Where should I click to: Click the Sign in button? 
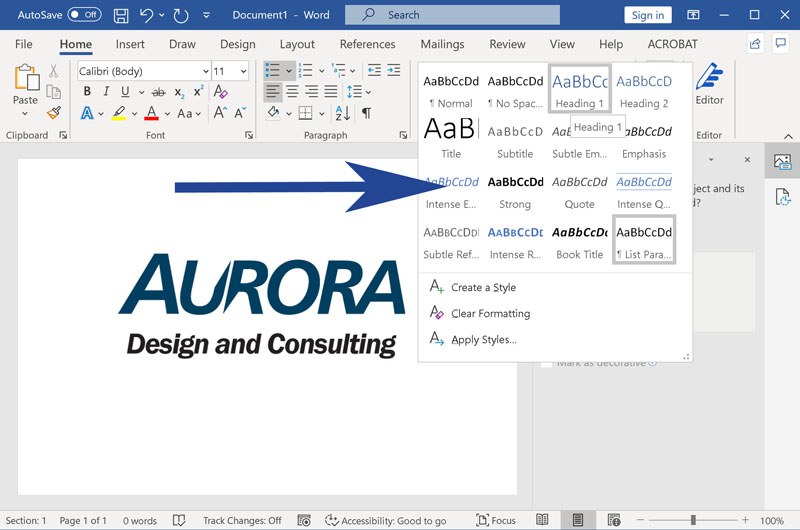point(647,15)
